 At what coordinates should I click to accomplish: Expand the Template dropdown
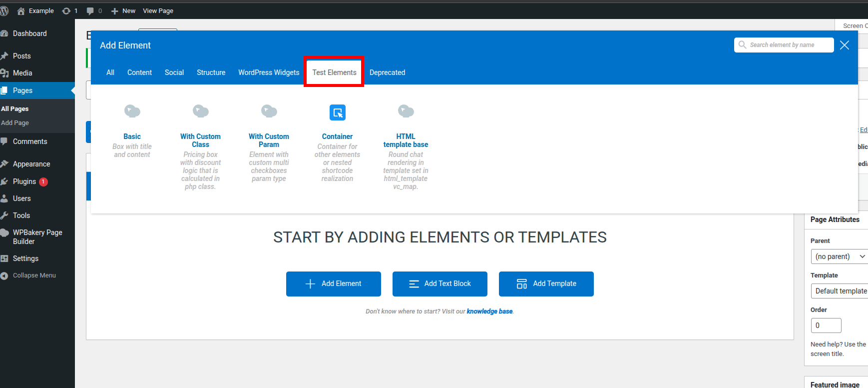(840, 291)
